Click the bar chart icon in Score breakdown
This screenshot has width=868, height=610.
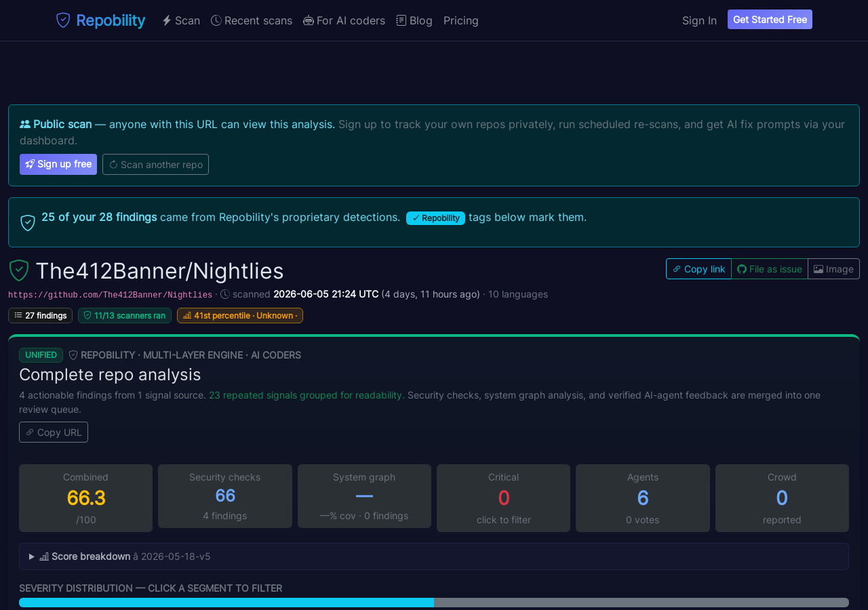click(44, 556)
